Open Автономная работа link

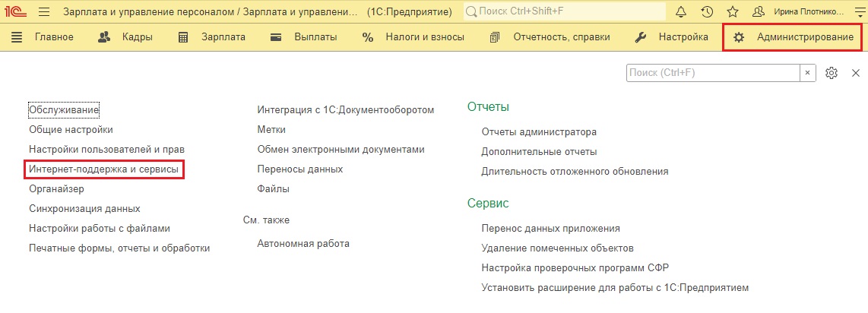point(303,244)
